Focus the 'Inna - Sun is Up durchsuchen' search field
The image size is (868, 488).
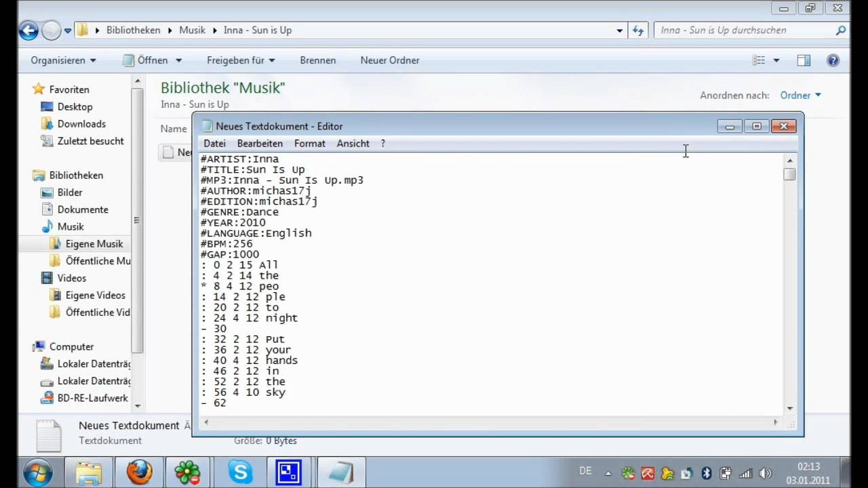click(x=745, y=30)
